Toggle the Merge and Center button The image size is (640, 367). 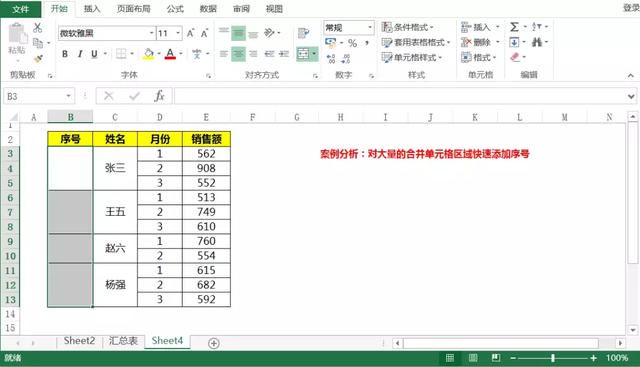pos(303,54)
